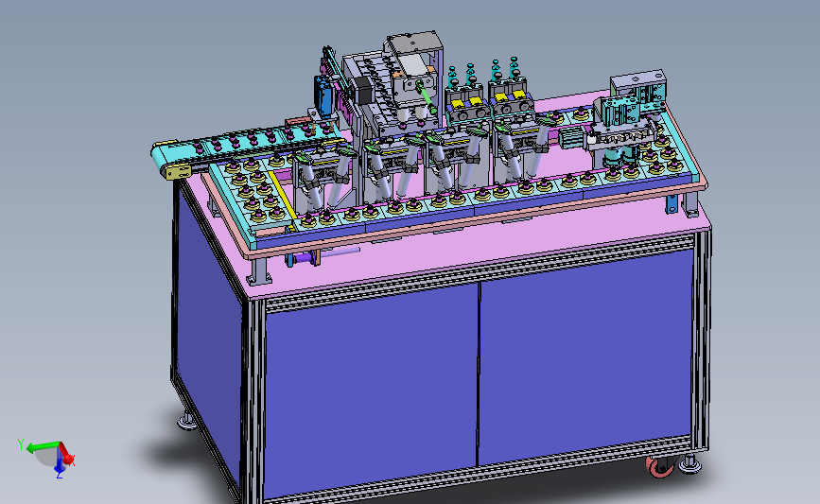820x504 pixels.
Task: Select the yellow bar on the tray
Action: point(283,194)
